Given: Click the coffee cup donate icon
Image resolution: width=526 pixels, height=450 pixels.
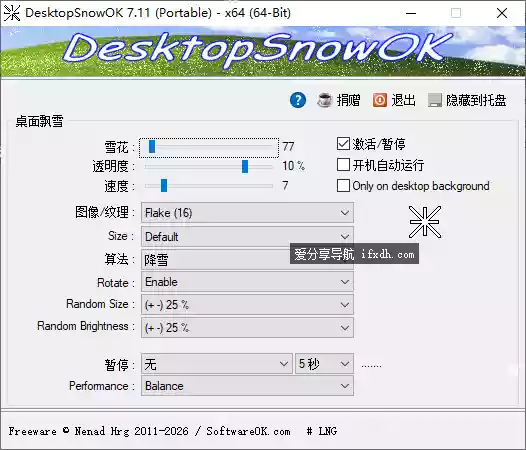Looking at the screenshot, I should (x=324, y=100).
